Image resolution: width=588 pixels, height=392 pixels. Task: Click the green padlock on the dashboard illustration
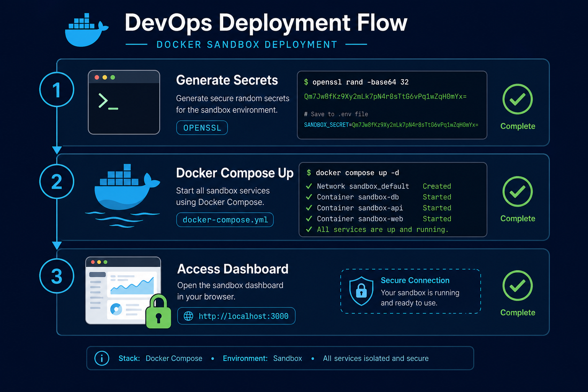click(x=158, y=312)
